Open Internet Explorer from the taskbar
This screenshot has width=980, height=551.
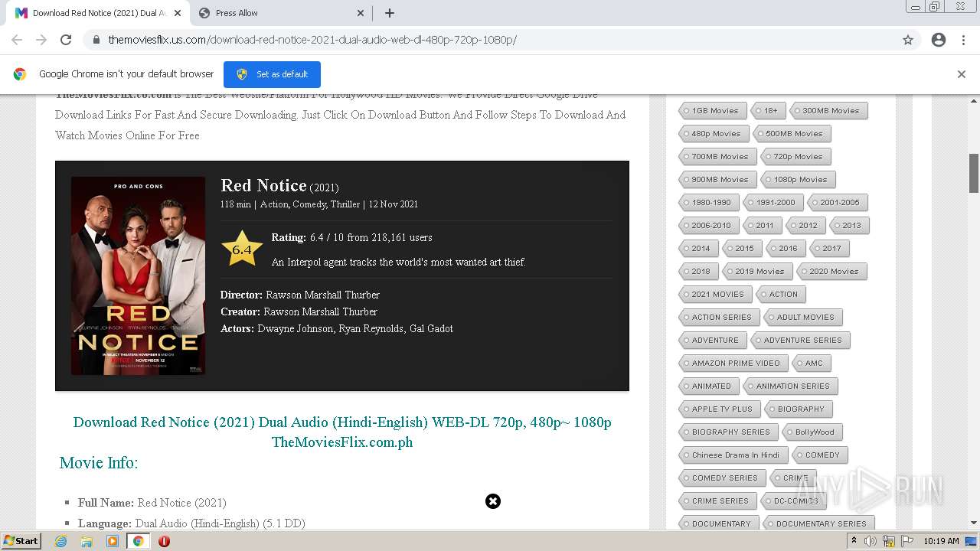click(x=60, y=541)
